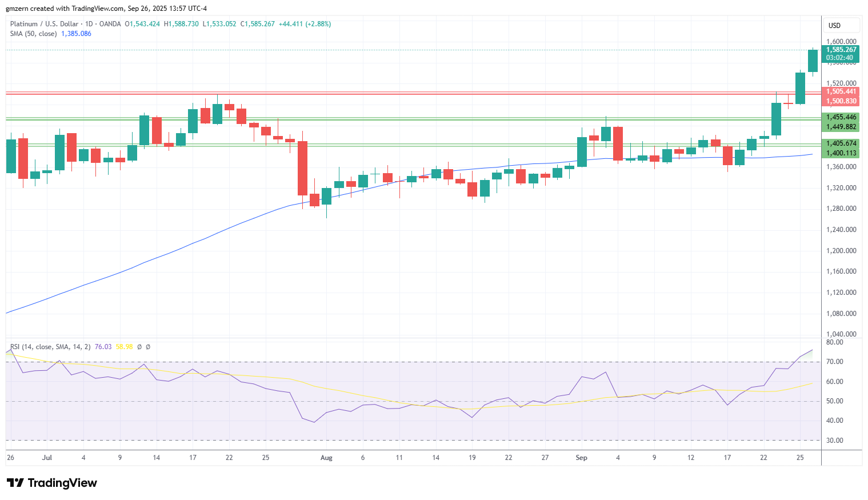Select the SMA (50, close) indicator legend
This screenshot has width=868, height=500.
click(x=33, y=34)
